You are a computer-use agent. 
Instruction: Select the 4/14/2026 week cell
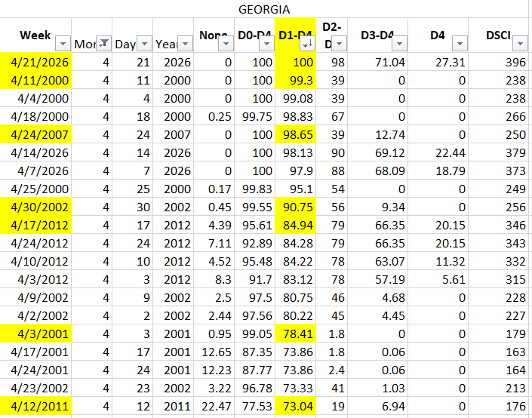point(35,152)
